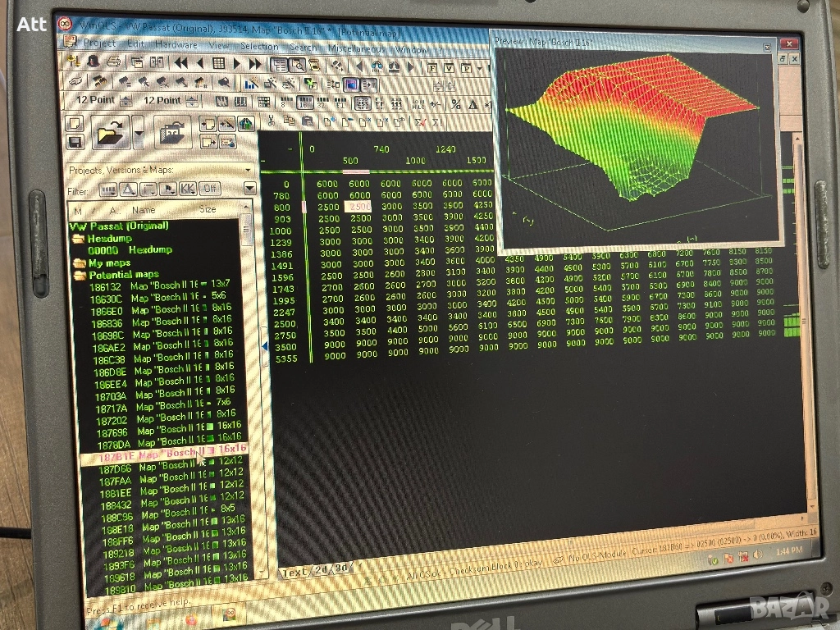
Task: Toggle the Off filter button
Action: [212, 189]
